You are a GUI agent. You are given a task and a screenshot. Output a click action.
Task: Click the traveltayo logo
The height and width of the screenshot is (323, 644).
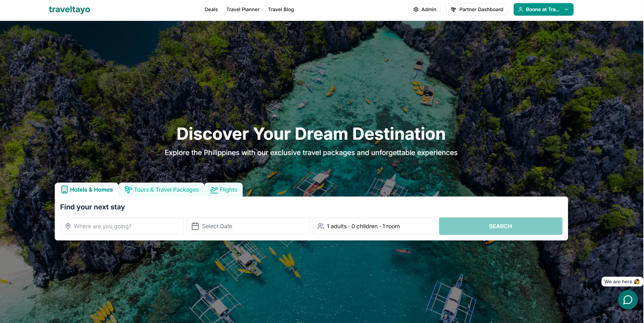(x=69, y=9)
